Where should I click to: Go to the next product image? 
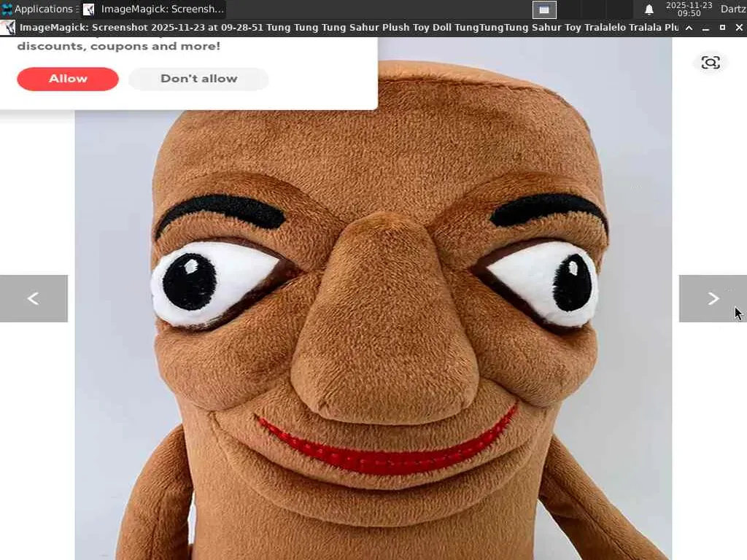pos(713,298)
